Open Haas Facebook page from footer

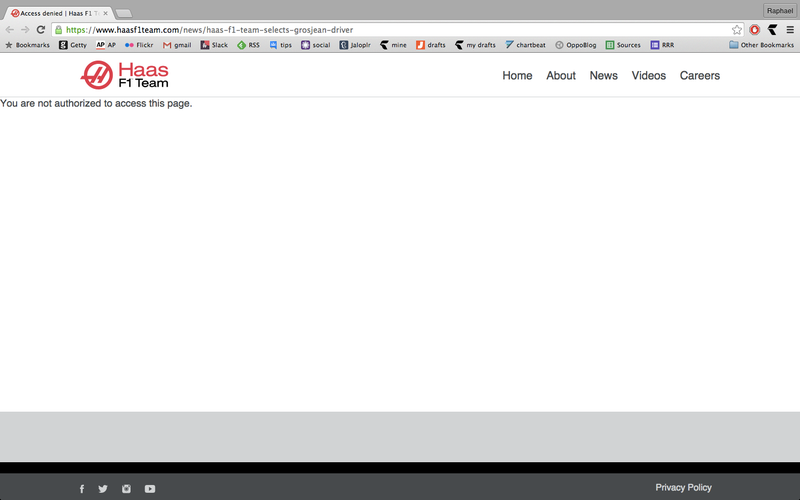tap(82, 489)
